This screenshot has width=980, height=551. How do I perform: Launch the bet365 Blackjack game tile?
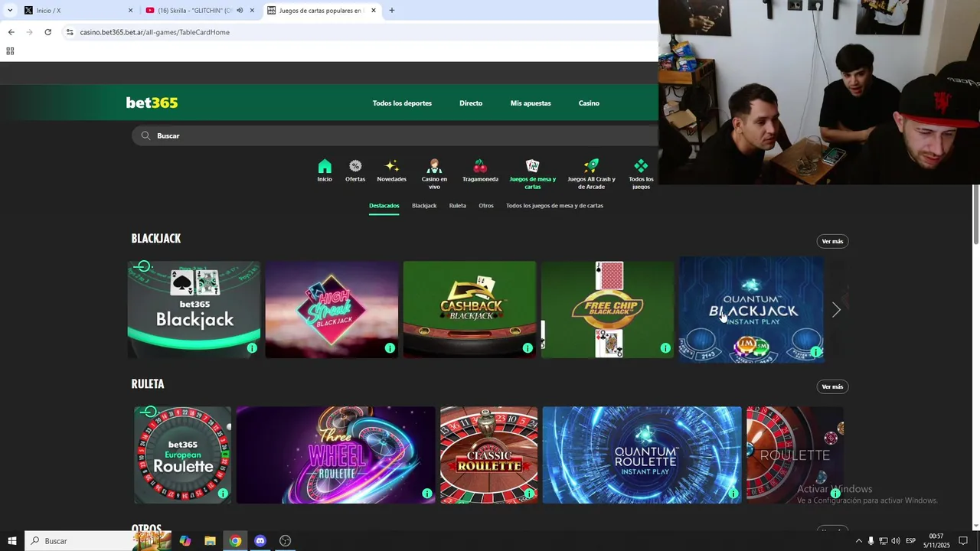(194, 310)
